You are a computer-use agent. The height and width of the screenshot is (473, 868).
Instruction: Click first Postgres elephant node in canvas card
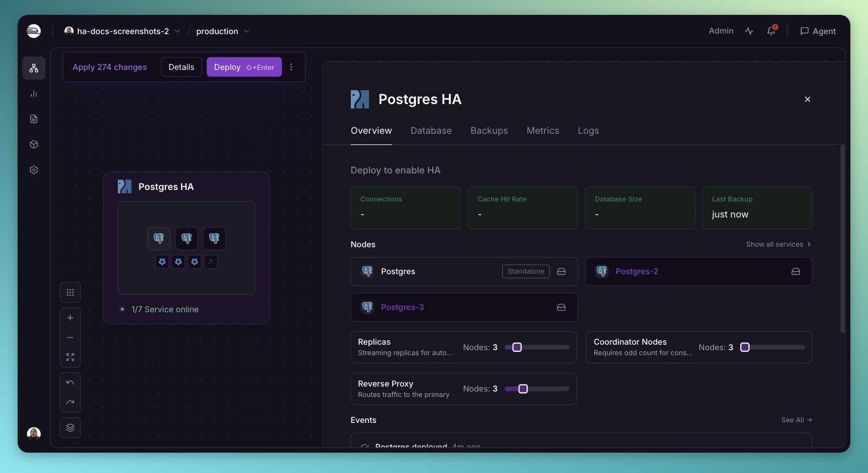pos(159,238)
